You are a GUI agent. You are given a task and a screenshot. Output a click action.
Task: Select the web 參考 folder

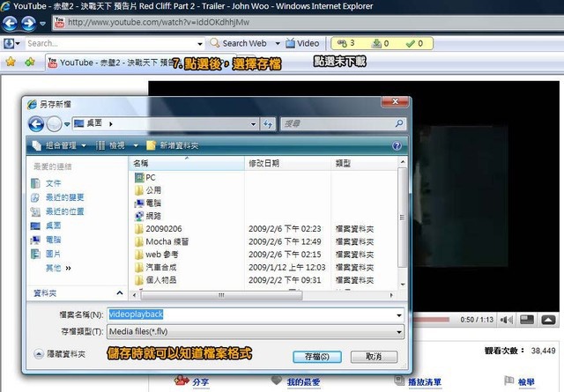157,255
